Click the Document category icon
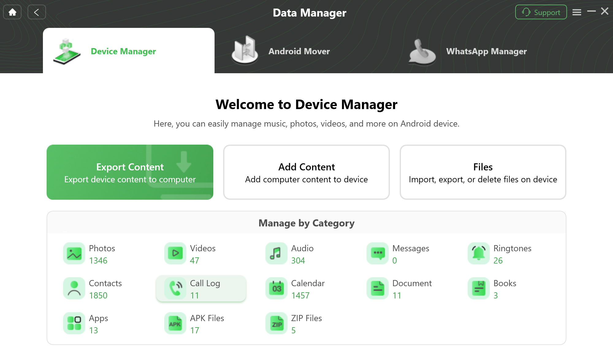This screenshot has width=613, height=364. point(377,288)
